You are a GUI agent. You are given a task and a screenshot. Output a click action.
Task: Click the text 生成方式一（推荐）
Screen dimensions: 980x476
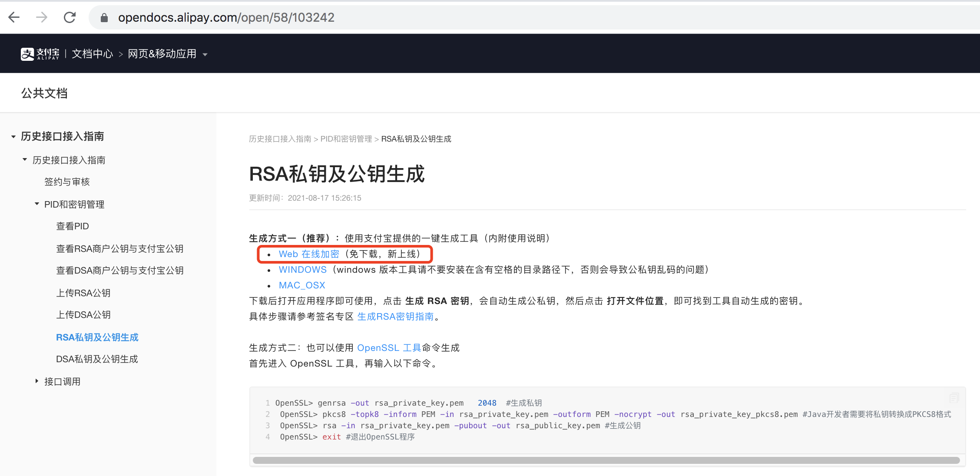point(289,238)
